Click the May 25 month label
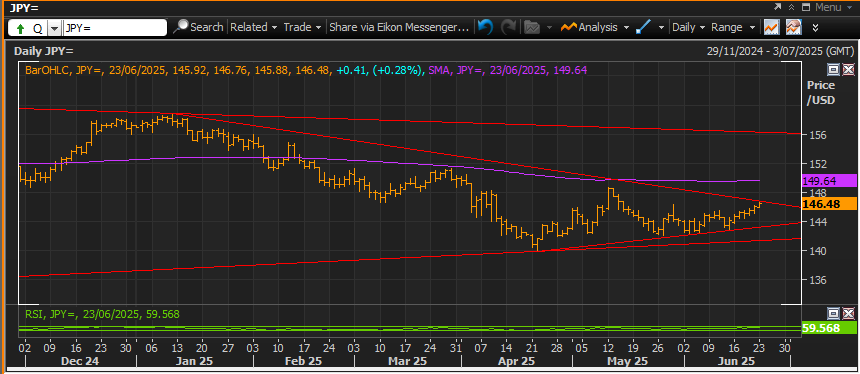 click(628, 361)
